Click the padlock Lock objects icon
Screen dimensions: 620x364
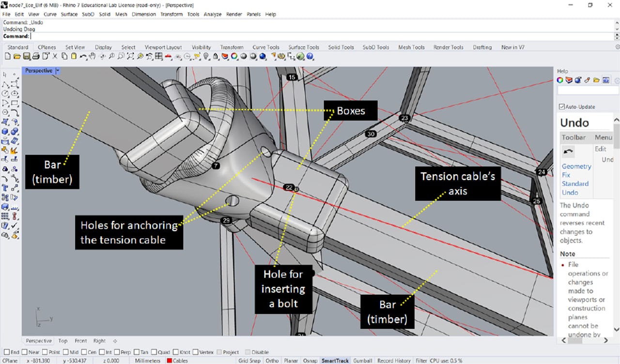[x=215, y=56]
